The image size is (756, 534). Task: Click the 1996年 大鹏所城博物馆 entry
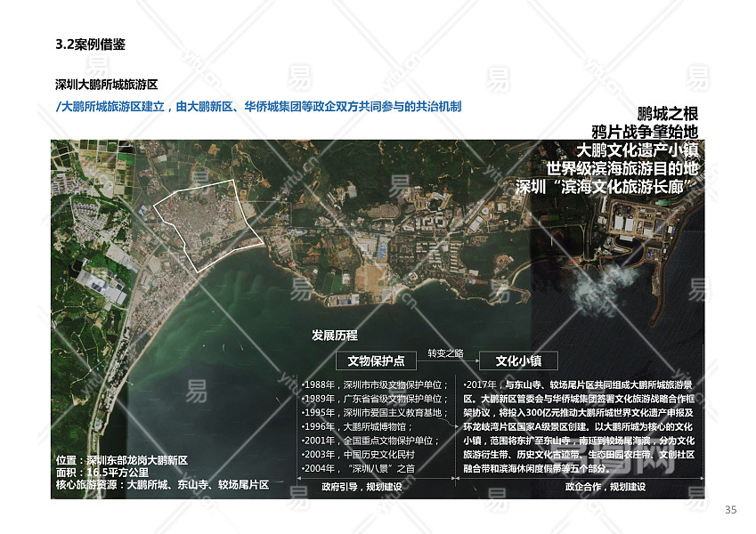click(357, 426)
